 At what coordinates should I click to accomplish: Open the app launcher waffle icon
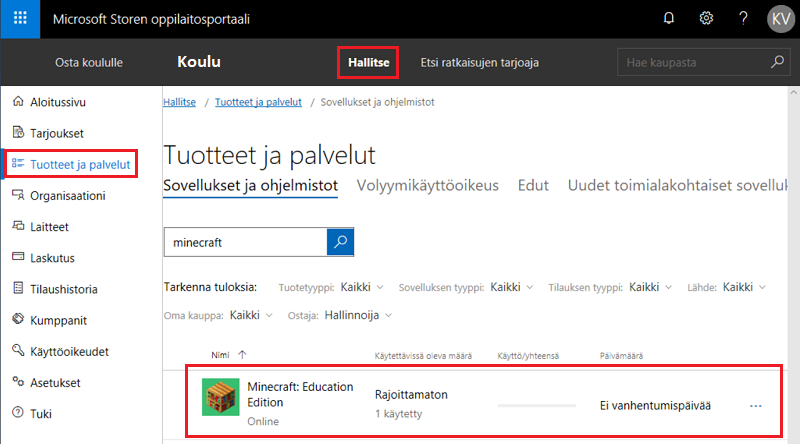tap(20, 19)
